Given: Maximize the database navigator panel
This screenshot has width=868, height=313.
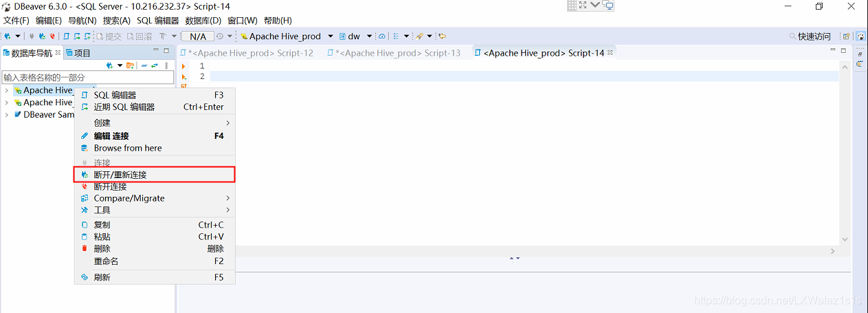Looking at the screenshot, I should [x=166, y=51].
